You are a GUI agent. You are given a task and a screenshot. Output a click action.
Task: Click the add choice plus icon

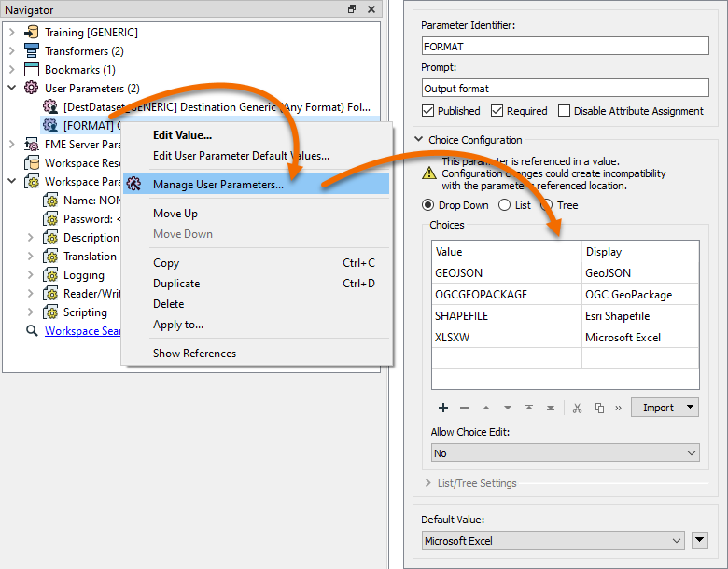point(443,408)
